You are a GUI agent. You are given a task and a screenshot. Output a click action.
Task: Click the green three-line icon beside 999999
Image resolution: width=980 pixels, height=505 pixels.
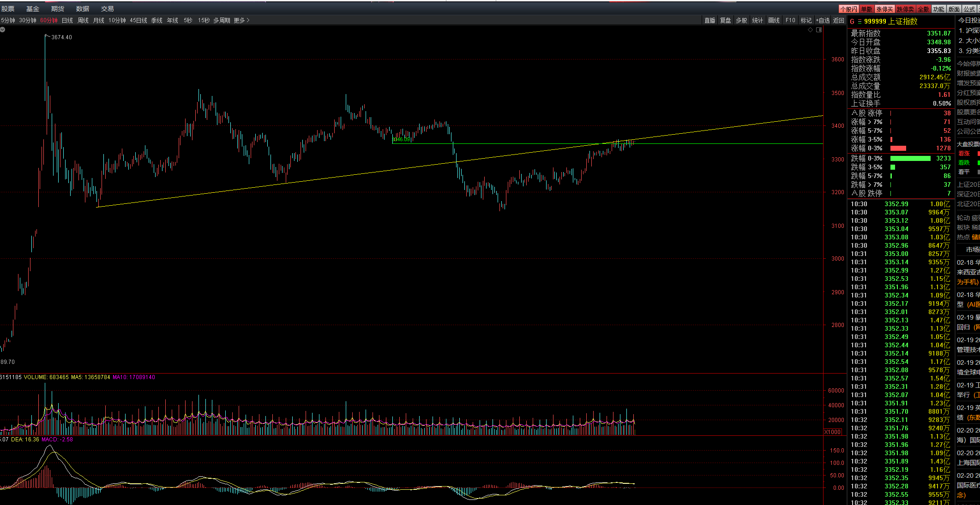(860, 22)
